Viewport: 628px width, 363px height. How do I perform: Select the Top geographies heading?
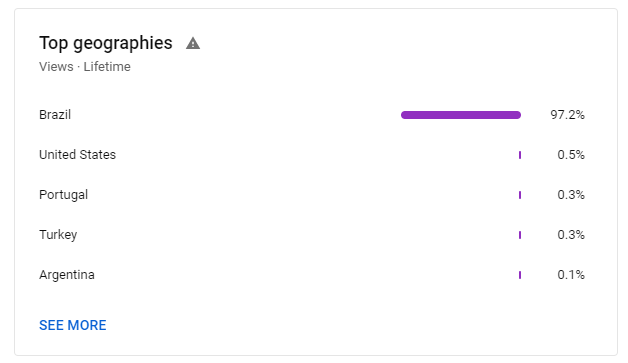pos(106,43)
